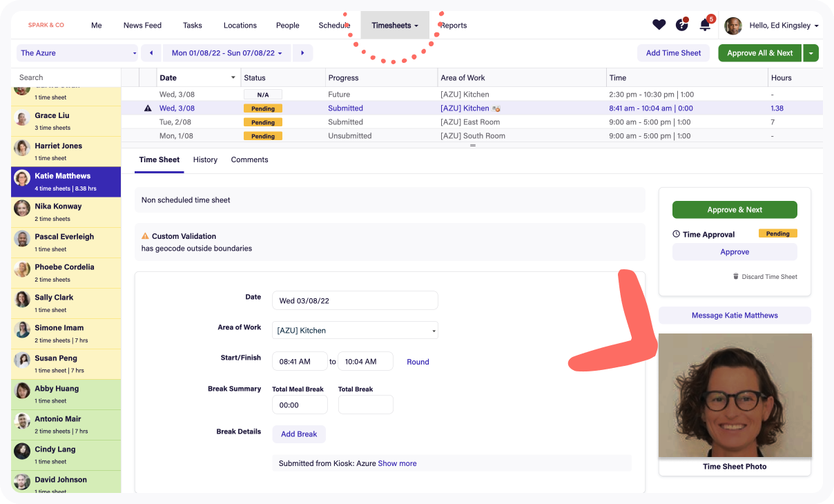This screenshot has height=504, width=834.
Task: Click Ed Kingsley's profile photo
Action: (x=733, y=25)
